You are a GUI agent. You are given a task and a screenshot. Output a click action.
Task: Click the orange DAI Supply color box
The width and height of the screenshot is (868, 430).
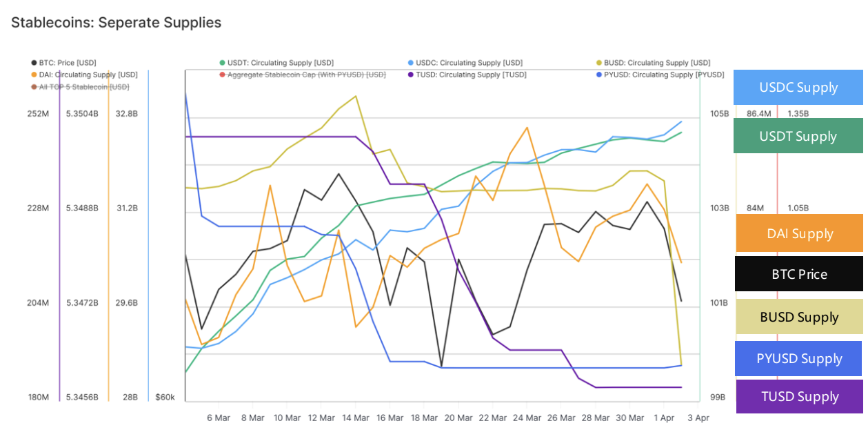pyautogui.click(x=800, y=233)
